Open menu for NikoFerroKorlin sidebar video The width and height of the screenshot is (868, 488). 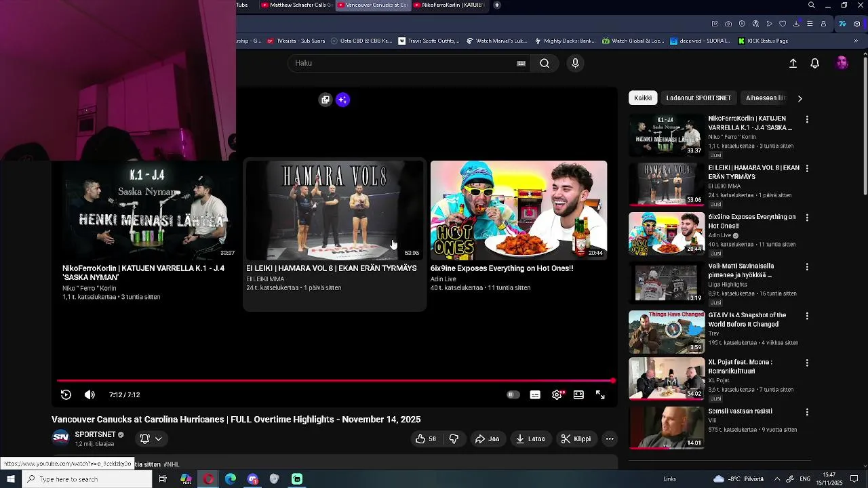807,119
